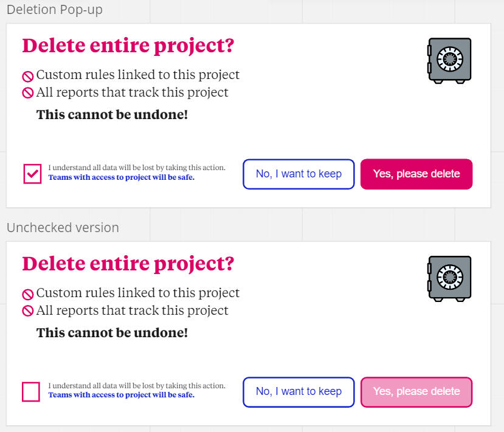Tick the empty 'I understand' checkbox in Unchecked version

(x=31, y=392)
